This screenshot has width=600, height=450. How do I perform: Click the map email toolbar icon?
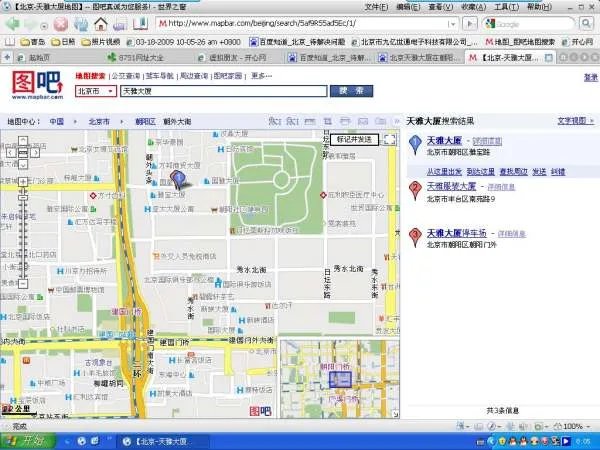[363, 121]
